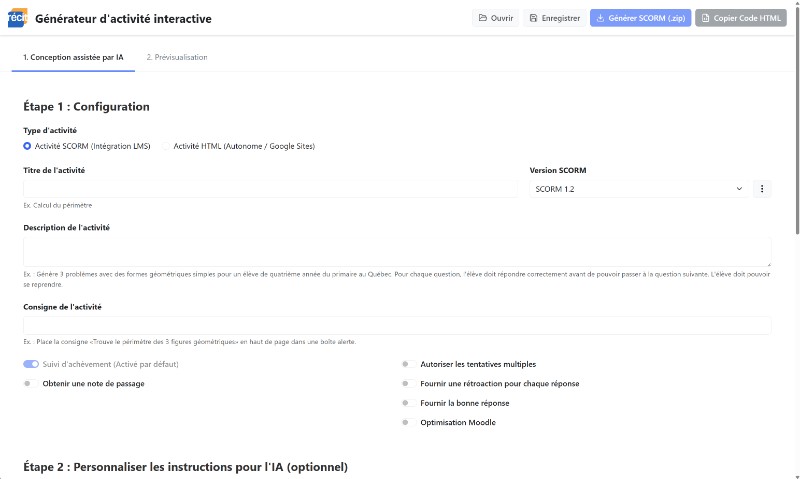Click the Ex. Calcul du périmètre hint
The width and height of the screenshot is (800, 479).
tap(58, 206)
